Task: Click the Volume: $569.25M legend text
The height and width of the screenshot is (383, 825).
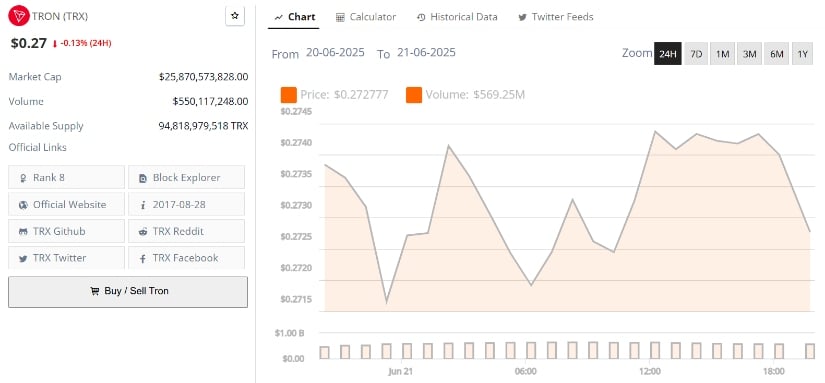Action: [475, 95]
